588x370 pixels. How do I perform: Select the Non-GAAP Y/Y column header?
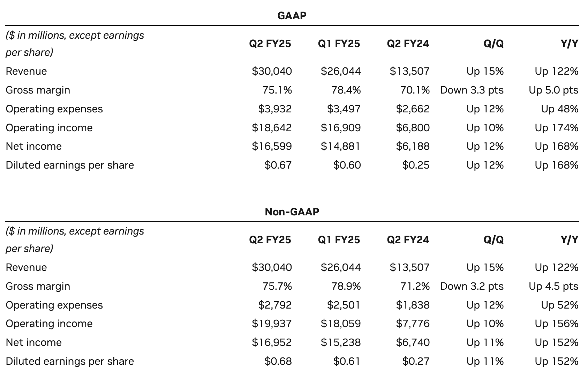click(569, 240)
